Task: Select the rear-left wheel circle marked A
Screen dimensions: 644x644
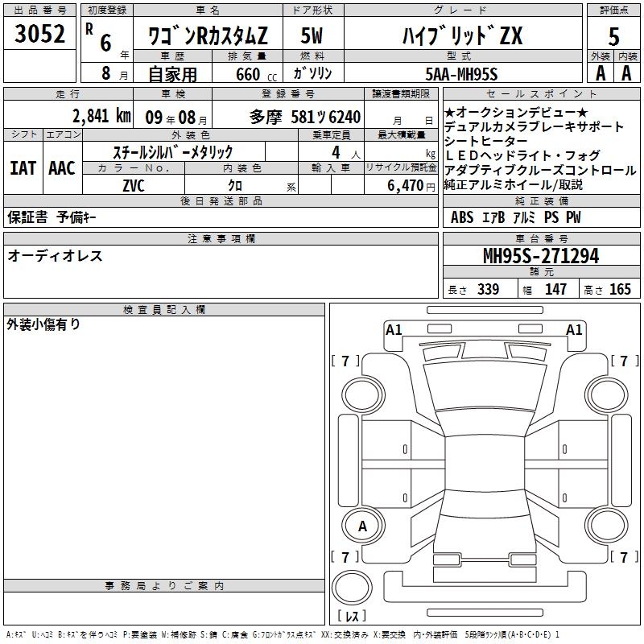Action: tap(362, 526)
